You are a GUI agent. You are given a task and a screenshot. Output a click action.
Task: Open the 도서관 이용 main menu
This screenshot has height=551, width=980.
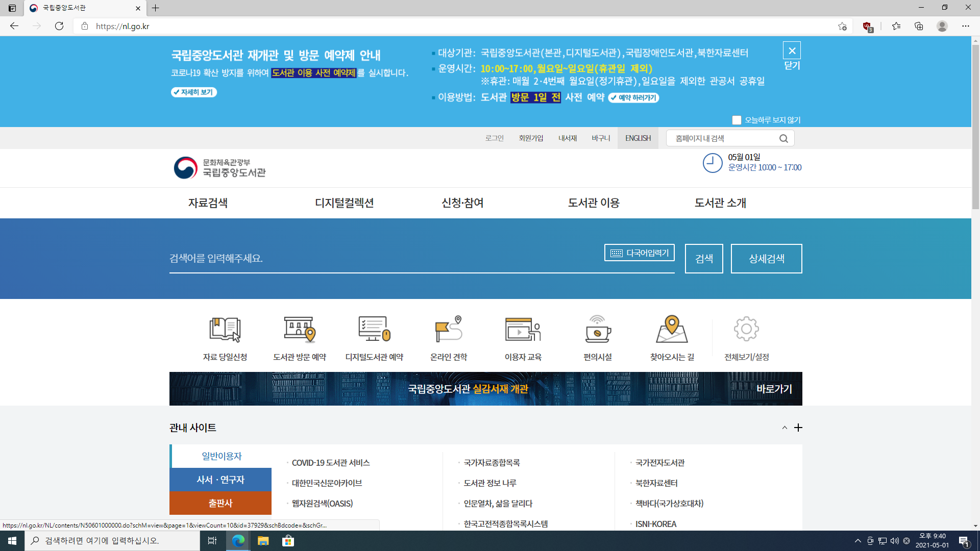[x=594, y=203]
